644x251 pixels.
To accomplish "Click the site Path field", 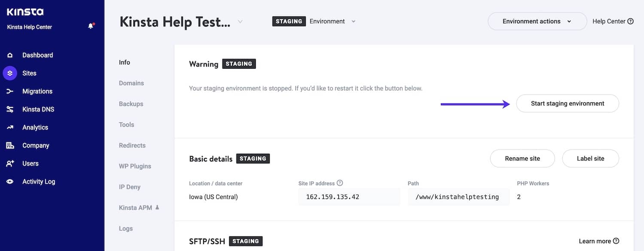I will 457,197.
